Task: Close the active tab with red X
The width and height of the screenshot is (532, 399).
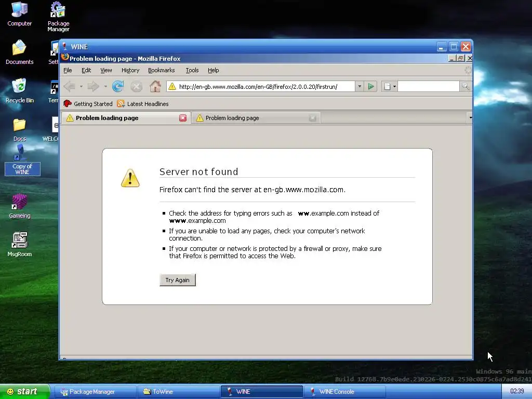Action: [183, 118]
